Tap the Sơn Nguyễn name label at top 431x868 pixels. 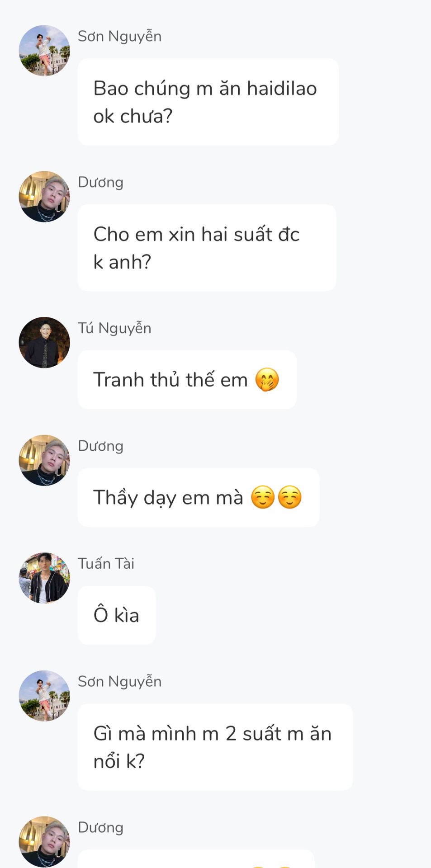[x=119, y=36]
